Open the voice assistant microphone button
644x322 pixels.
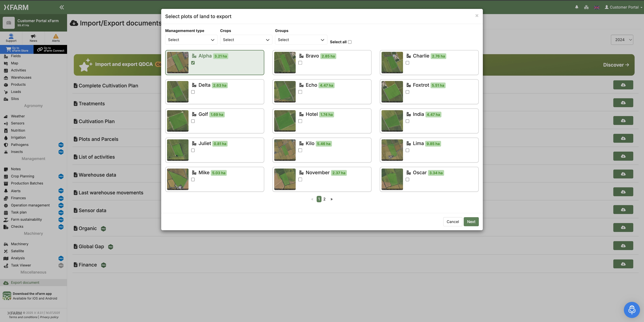coord(632,310)
